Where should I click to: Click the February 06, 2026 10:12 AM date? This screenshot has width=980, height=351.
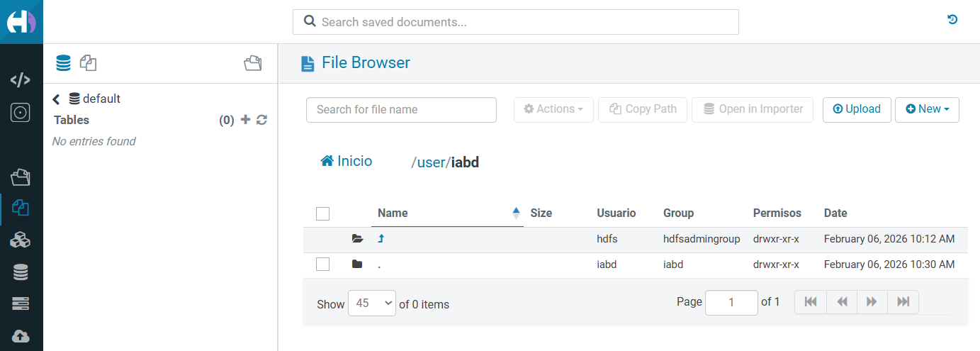pyautogui.click(x=889, y=239)
